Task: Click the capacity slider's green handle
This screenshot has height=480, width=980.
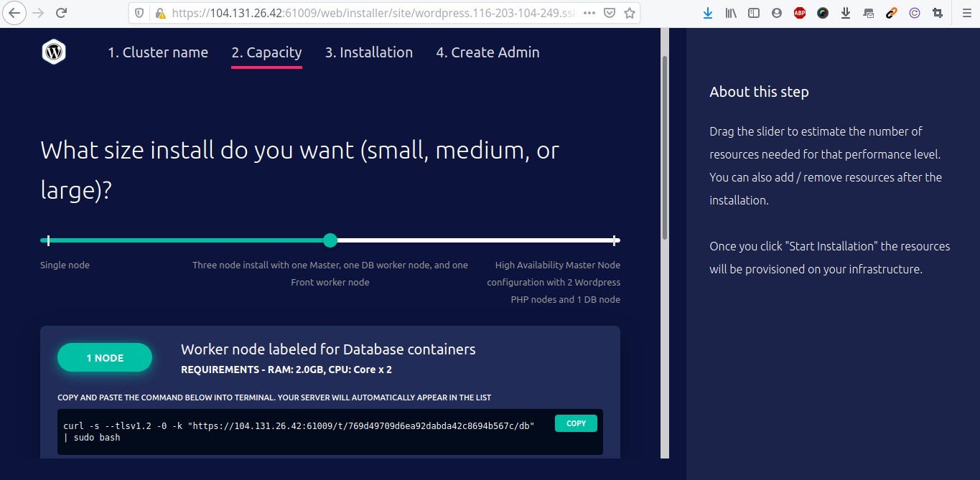Action: pos(330,240)
